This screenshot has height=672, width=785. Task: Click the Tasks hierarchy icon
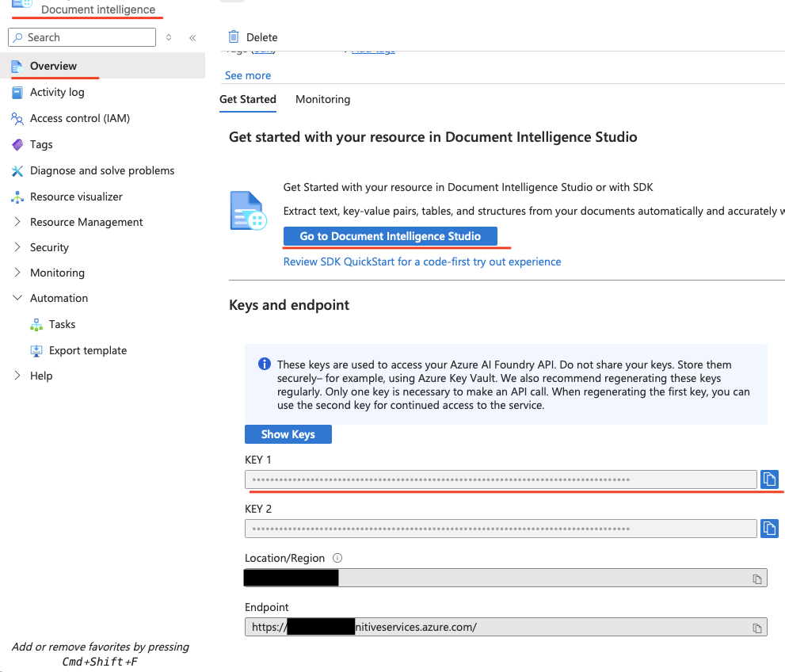click(x=36, y=324)
